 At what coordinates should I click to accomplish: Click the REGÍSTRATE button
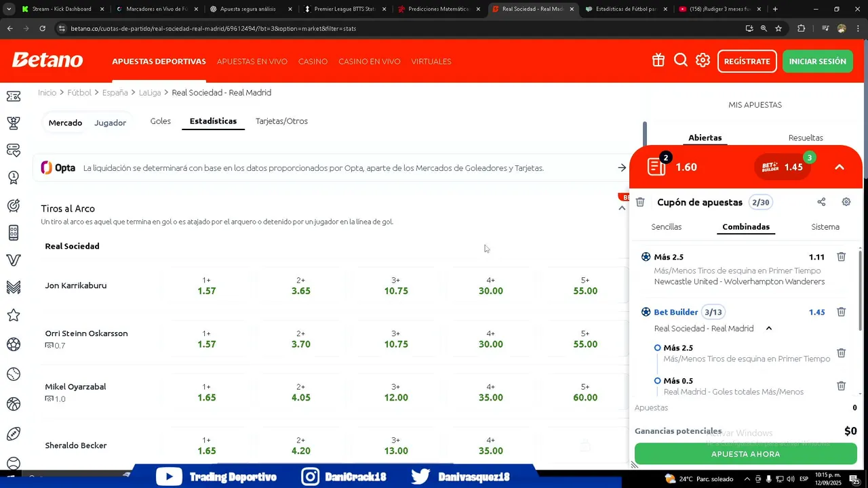[x=747, y=61]
